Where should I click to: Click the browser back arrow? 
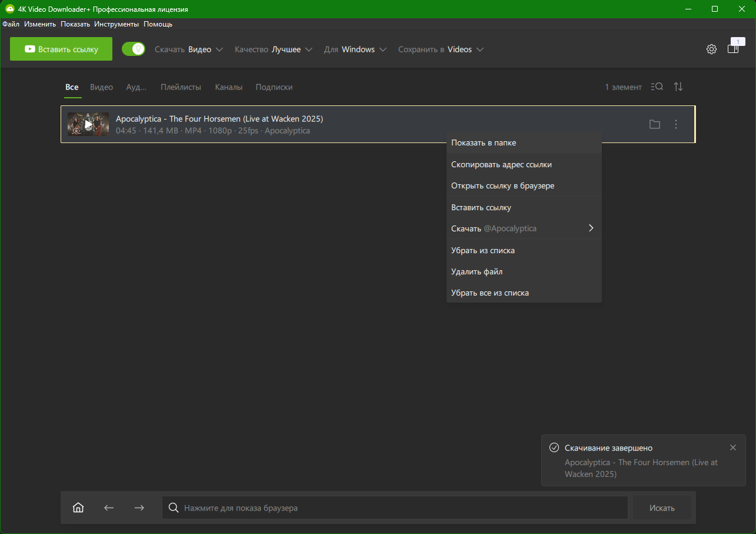click(x=109, y=508)
